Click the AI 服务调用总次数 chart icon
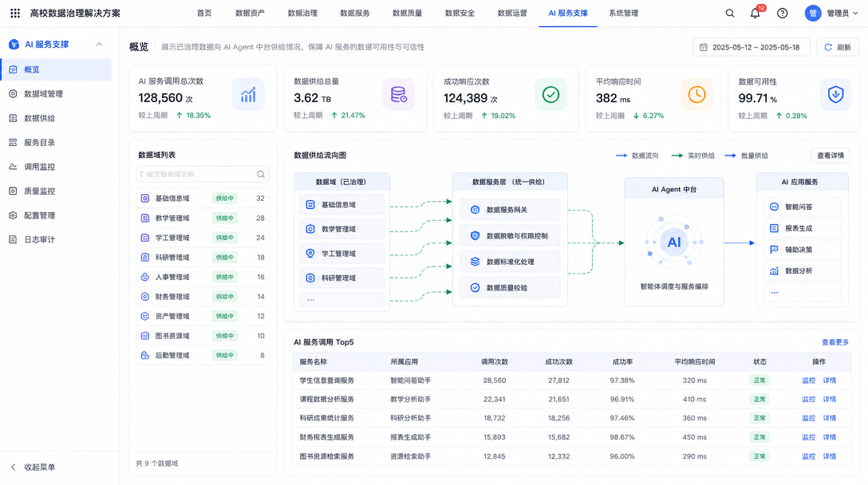868x485 pixels. coord(248,95)
